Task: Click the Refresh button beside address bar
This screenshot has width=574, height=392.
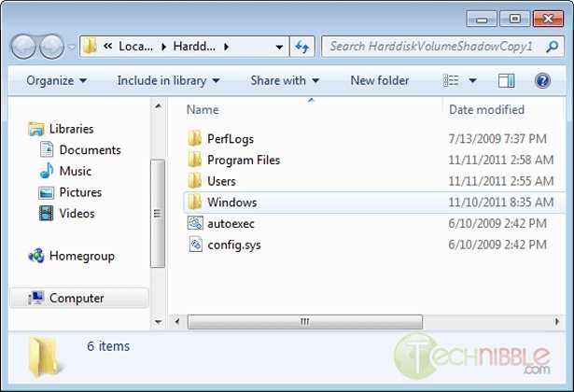Action: tap(302, 46)
